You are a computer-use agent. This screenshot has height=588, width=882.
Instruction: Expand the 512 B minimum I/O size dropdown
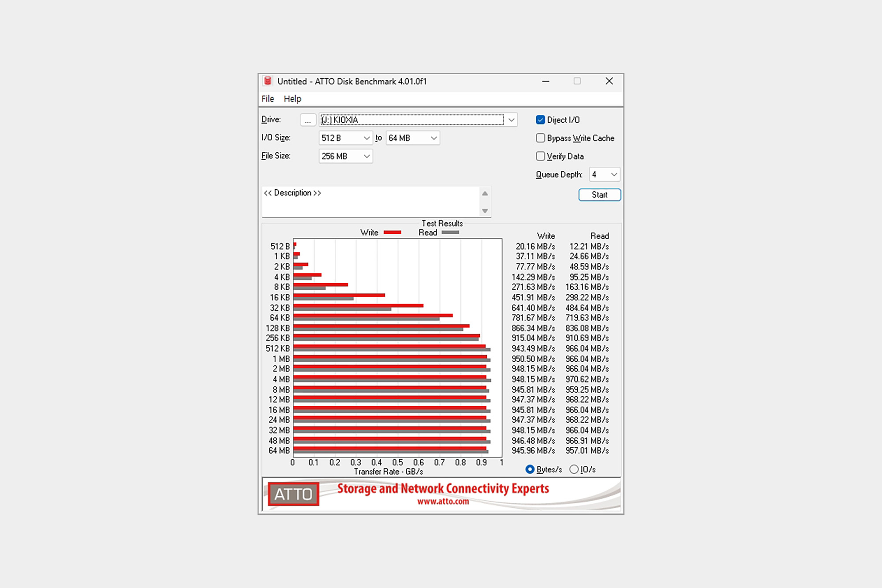pyautogui.click(x=366, y=138)
